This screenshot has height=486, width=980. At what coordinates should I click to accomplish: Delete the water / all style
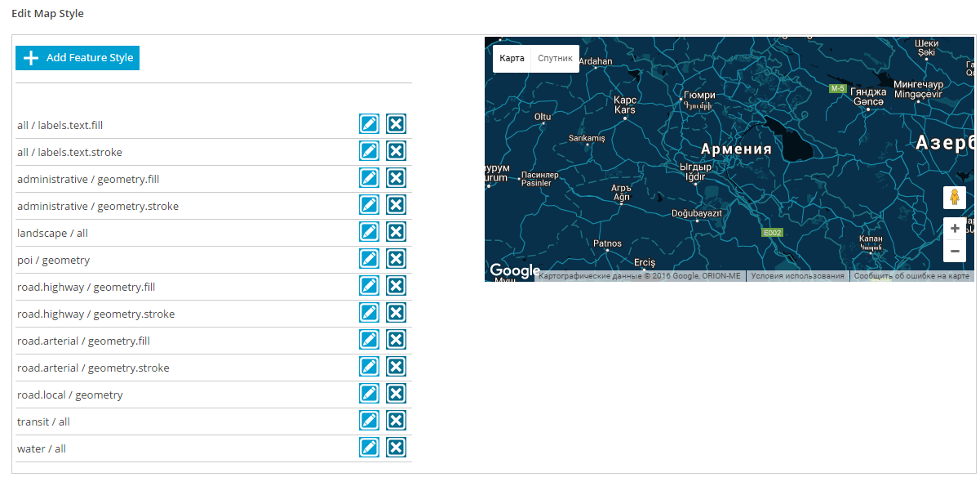(396, 448)
